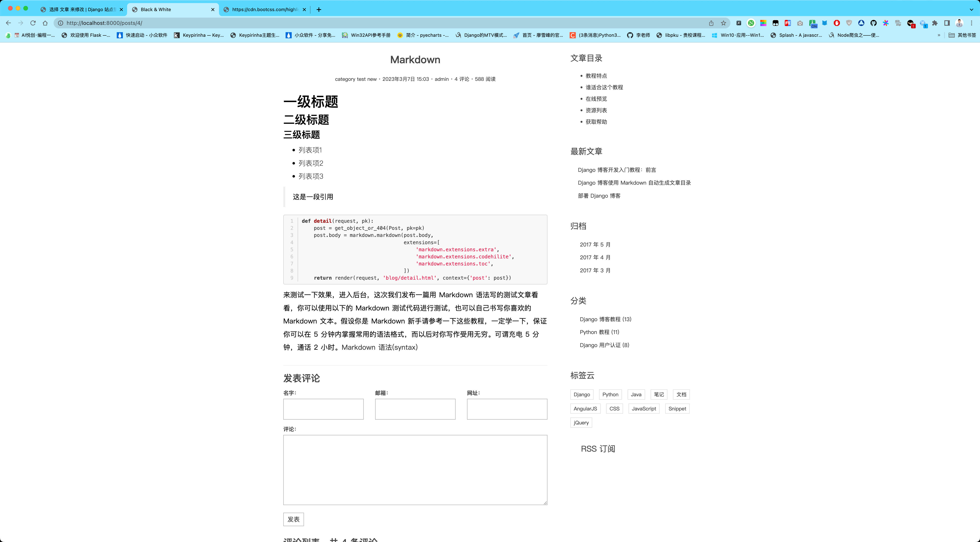Open the extensions puzzle-piece menu
The image size is (980, 542).
tap(935, 23)
